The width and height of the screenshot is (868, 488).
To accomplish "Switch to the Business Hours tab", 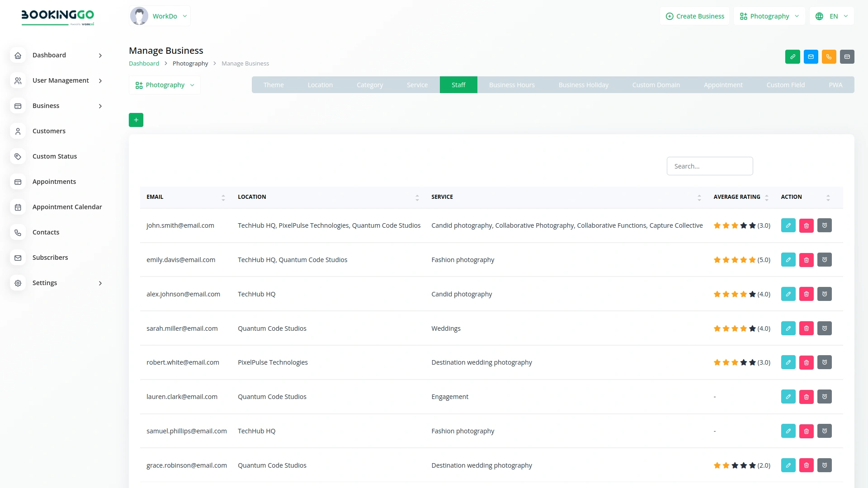I will tap(512, 84).
